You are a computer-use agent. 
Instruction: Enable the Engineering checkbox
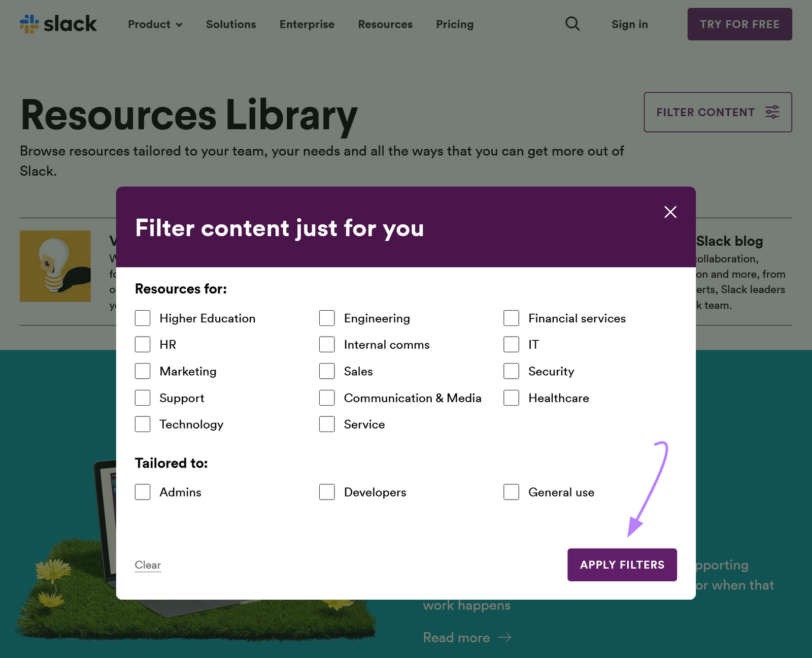(x=327, y=318)
